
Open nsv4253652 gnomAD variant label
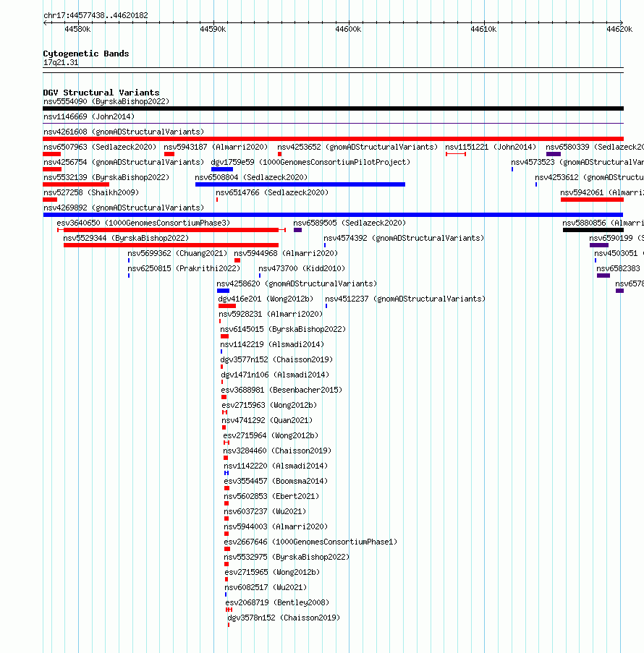click(x=357, y=147)
